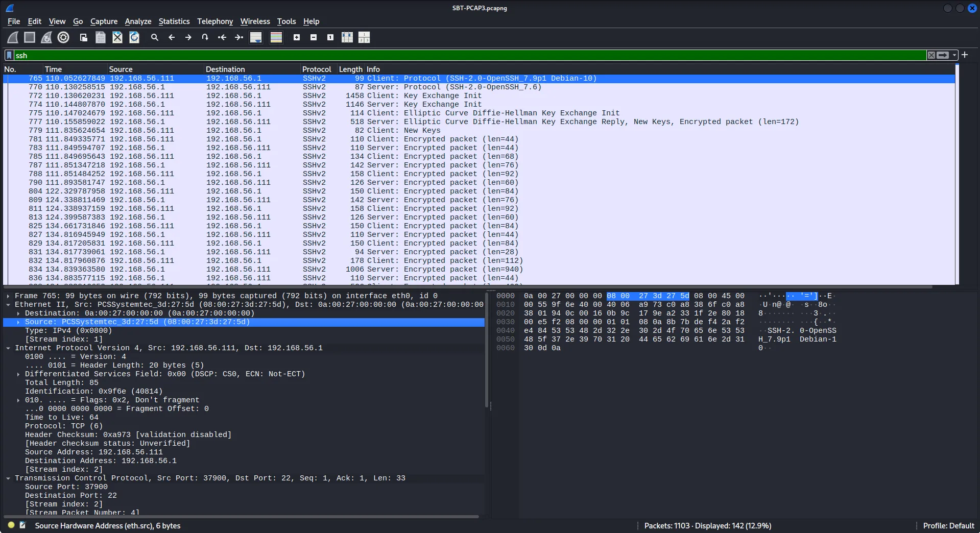
Task: Select packet 834 with length 1006
Action: click(479, 270)
